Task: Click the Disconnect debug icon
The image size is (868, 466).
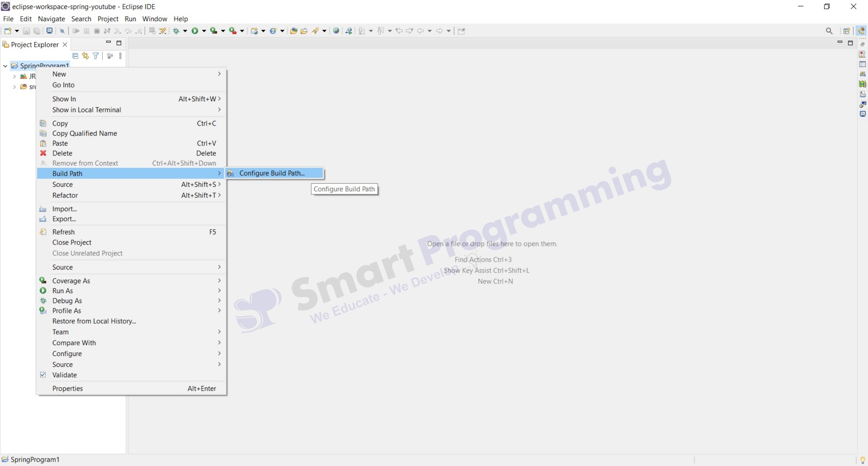Action: point(107,31)
